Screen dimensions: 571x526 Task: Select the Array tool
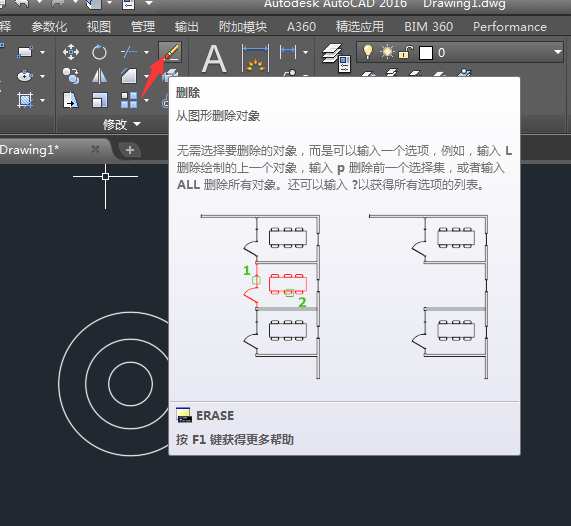point(129,100)
